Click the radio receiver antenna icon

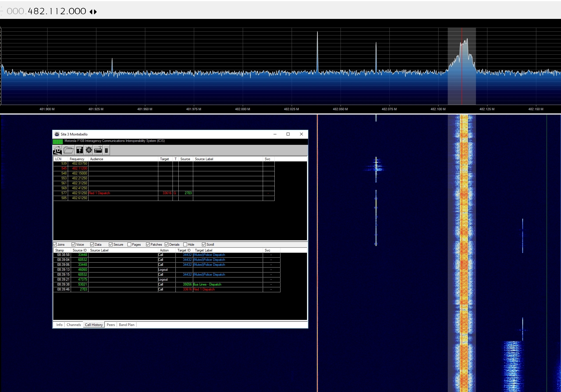[x=98, y=150]
